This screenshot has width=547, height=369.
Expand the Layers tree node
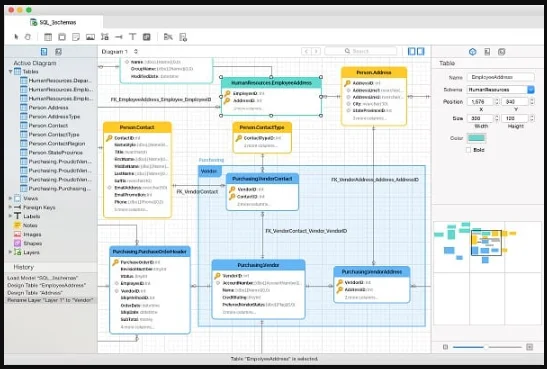pyautogui.click(x=10, y=252)
